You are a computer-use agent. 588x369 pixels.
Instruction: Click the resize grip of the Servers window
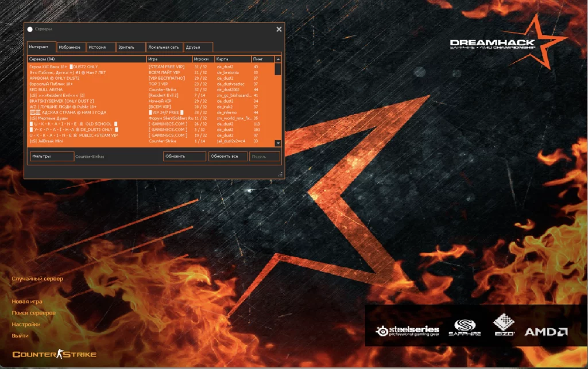281,173
